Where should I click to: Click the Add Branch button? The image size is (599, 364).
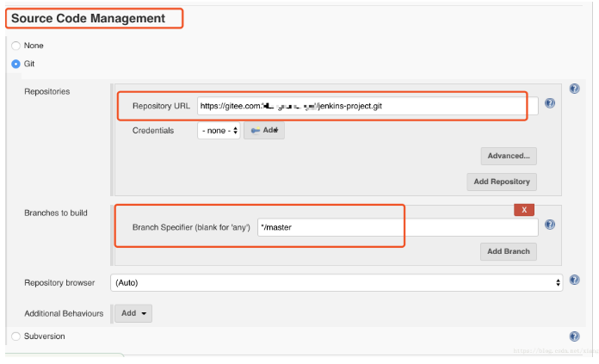[509, 251]
